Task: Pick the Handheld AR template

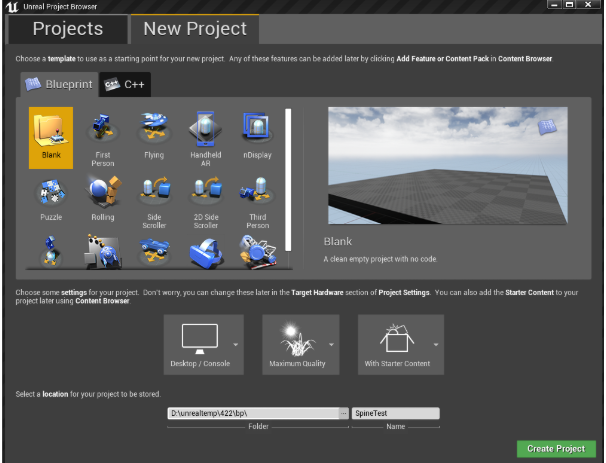Action: click(206, 138)
